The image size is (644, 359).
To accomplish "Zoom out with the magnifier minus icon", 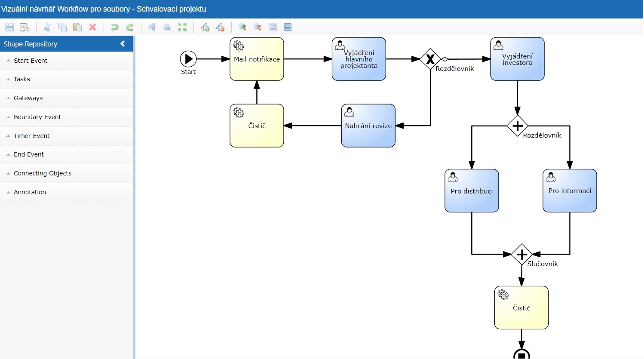I will [x=258, y=27].
